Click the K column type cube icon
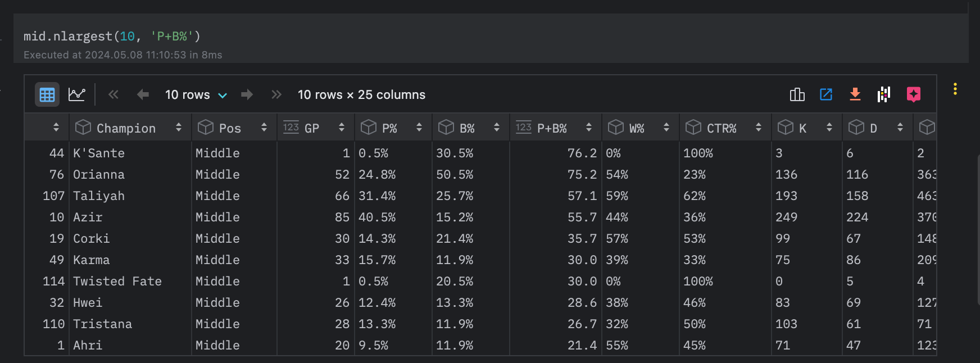This screenshot has height=363, width=980. pyautogui.click(x=786, y=128)
